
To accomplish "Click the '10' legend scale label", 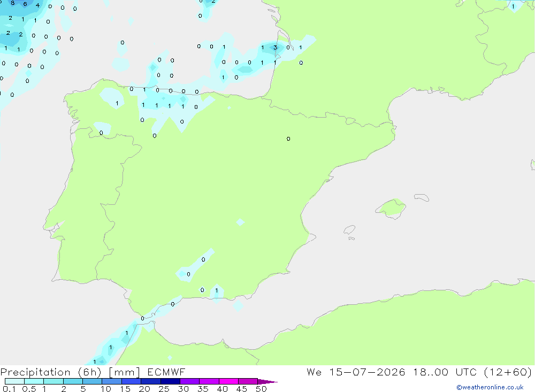I will [106, 389].
